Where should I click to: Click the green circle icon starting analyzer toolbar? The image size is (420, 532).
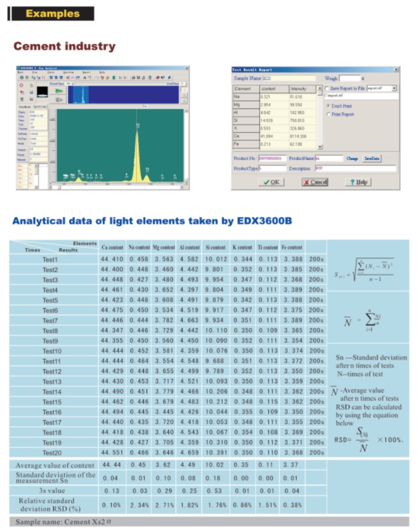21,78
